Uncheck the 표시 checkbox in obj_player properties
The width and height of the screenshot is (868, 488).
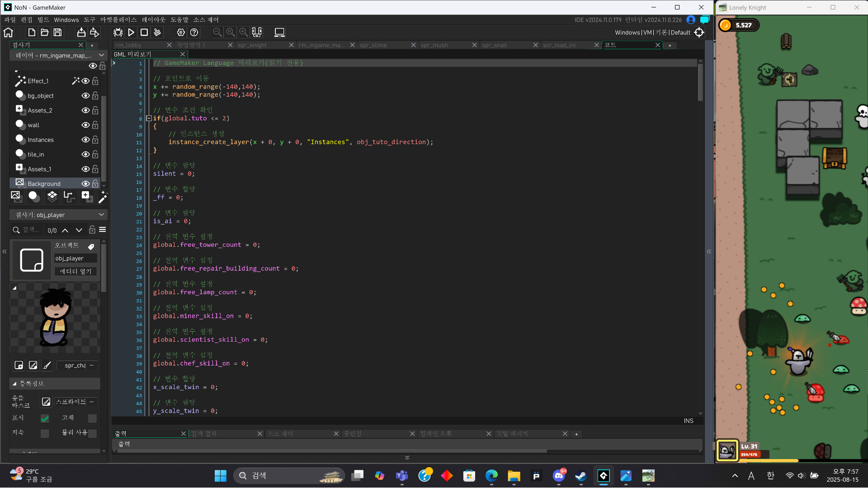(44, 418)
